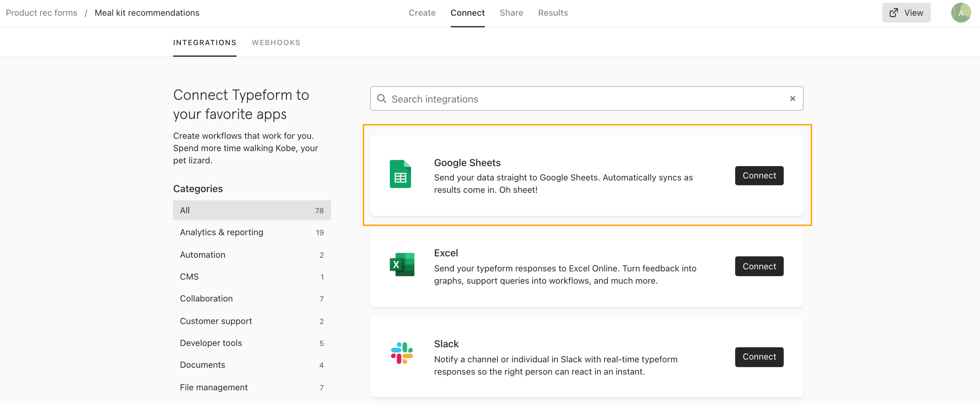Click the Excel card title
980x404 pixels.
click(446, 253)
